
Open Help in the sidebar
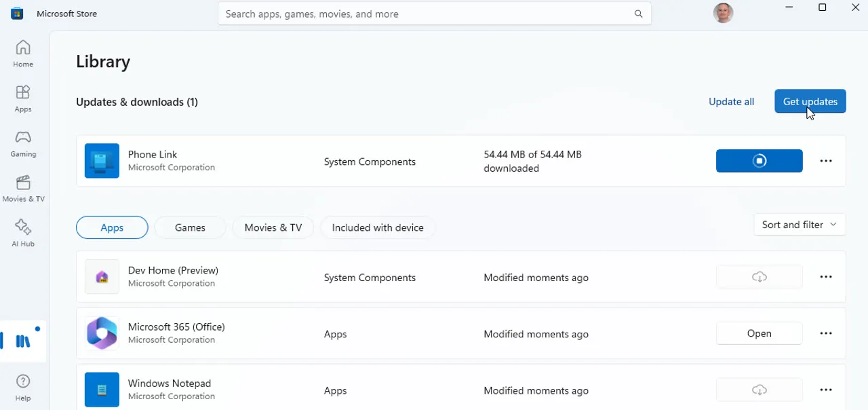click(23, 388)
